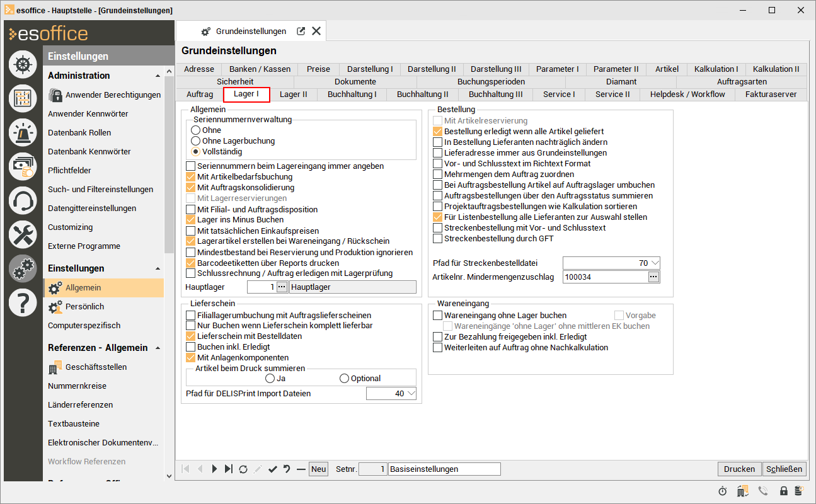Open Datenbank Rollen in sidebar
This screenshot has width=816, height=504.
coord(79,133)
